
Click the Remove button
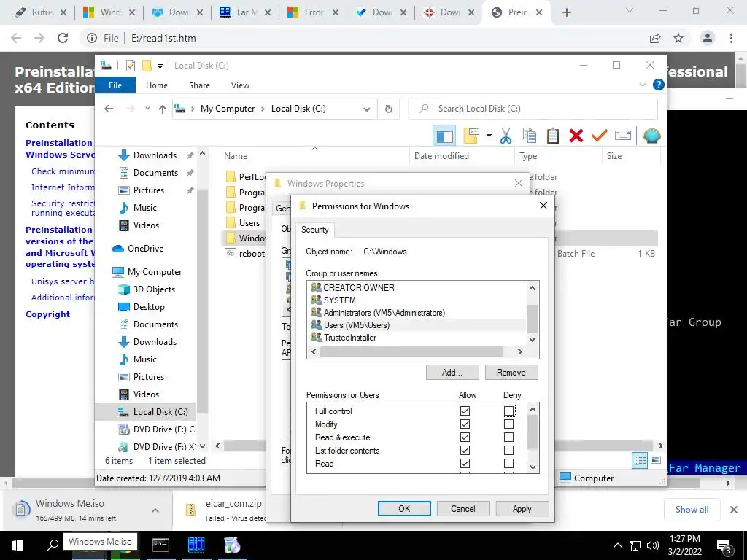point(511,373)
